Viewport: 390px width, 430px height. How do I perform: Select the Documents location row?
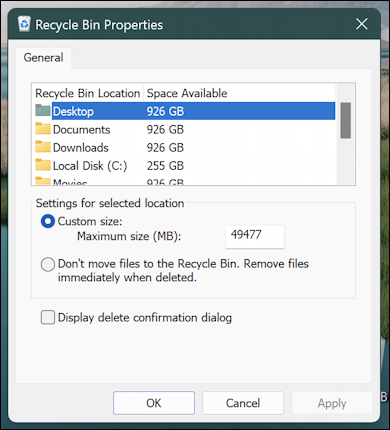click(185, 129)
